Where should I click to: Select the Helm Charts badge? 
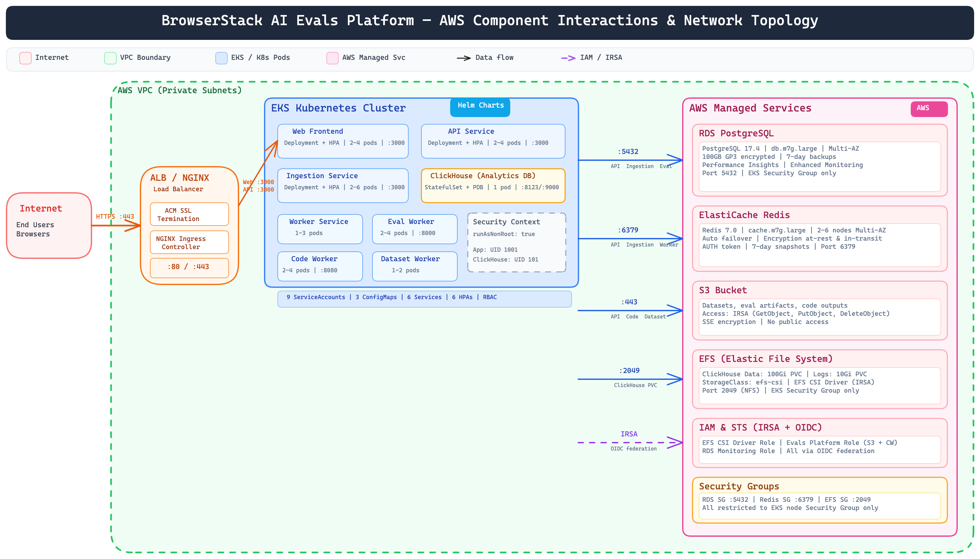pyautogui.click(x=480, y=107)
